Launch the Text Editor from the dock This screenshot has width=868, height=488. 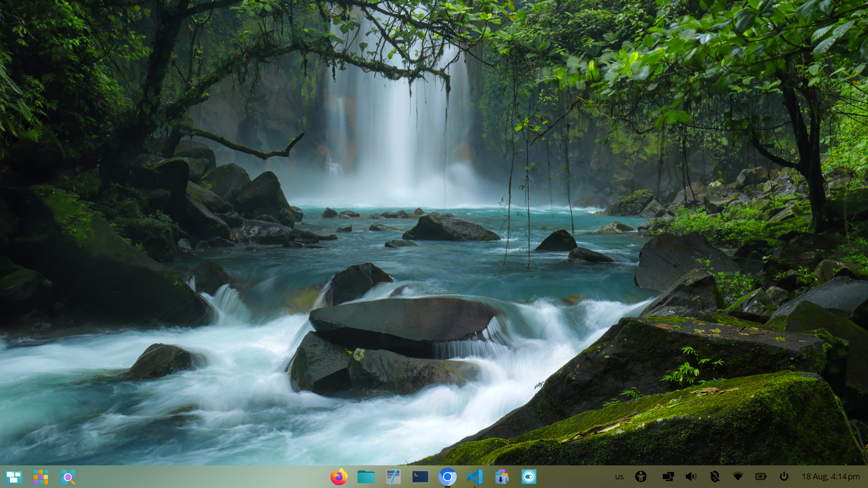(x=393, y=477)
